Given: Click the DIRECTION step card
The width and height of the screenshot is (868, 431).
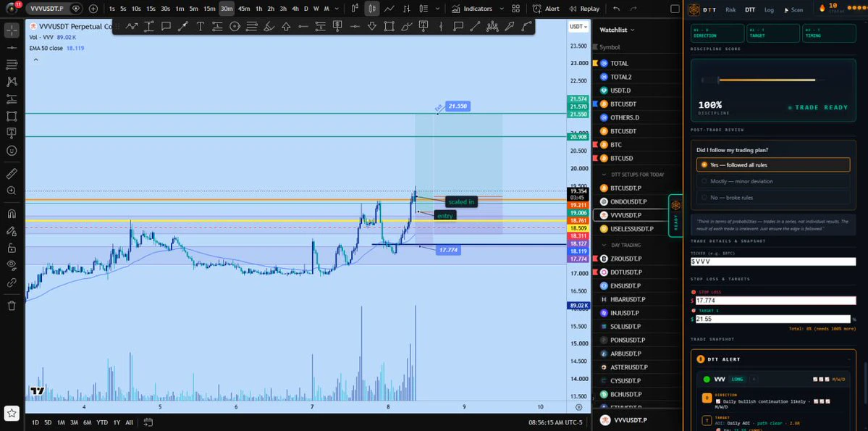Looking at the screenshot, I should (x=716, y=33).
